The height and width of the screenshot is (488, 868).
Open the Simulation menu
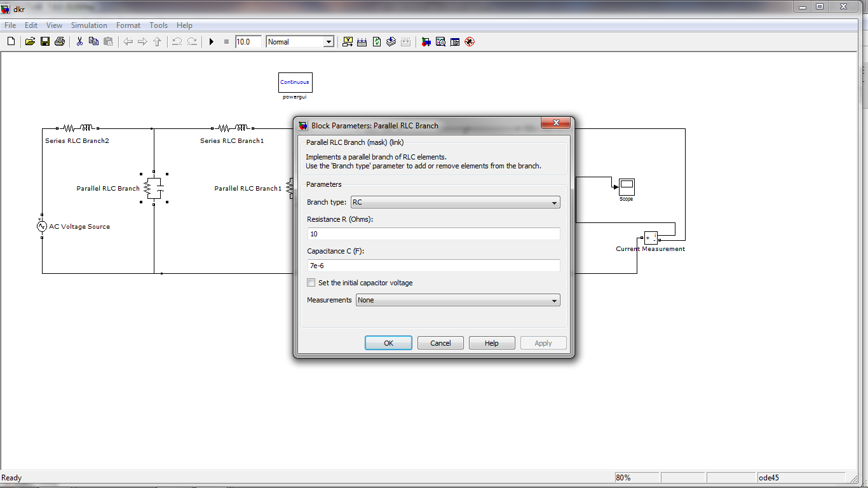(89, 25)
